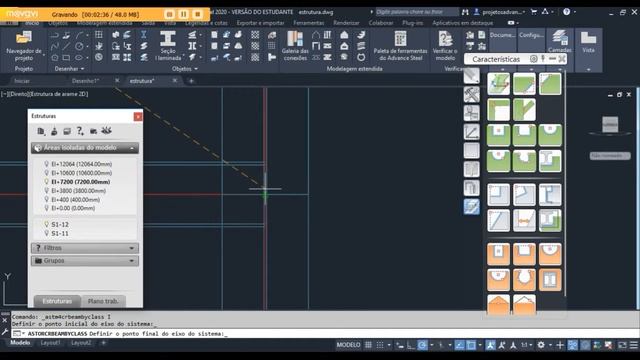Expand the Vista panel arrow
This screenshot has width=640, height=360.
[588, 69]
